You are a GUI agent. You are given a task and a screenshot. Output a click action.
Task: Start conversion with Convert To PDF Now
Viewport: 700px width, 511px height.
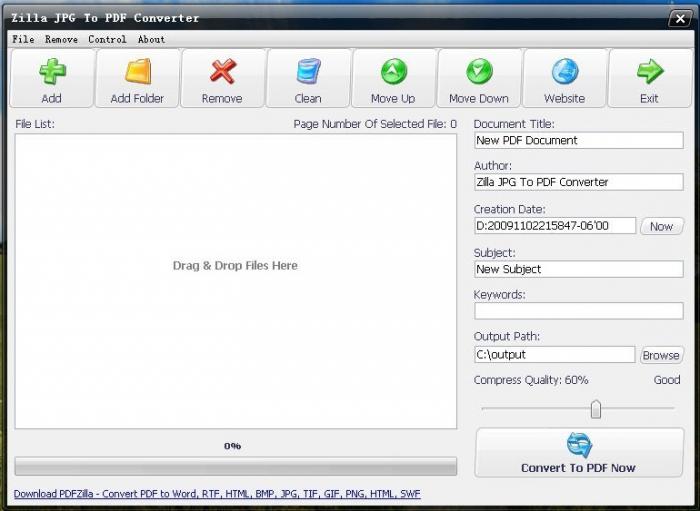tap(578, 453)
